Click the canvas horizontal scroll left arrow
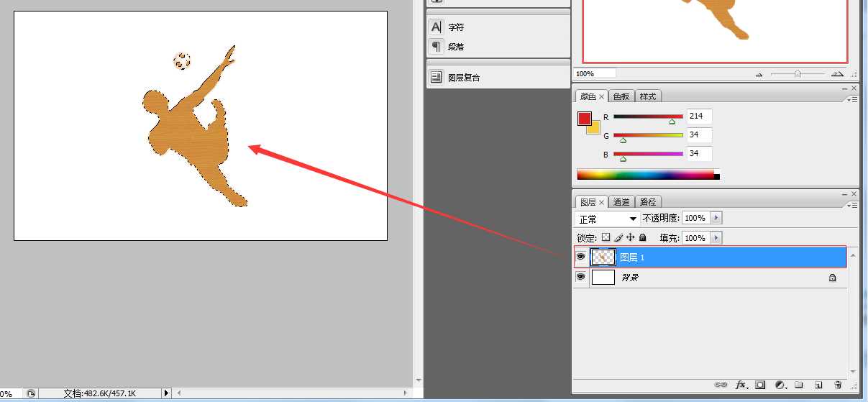The height and width of the screenshot is (402, 868). pyautogui.click(x=180, y=393)
